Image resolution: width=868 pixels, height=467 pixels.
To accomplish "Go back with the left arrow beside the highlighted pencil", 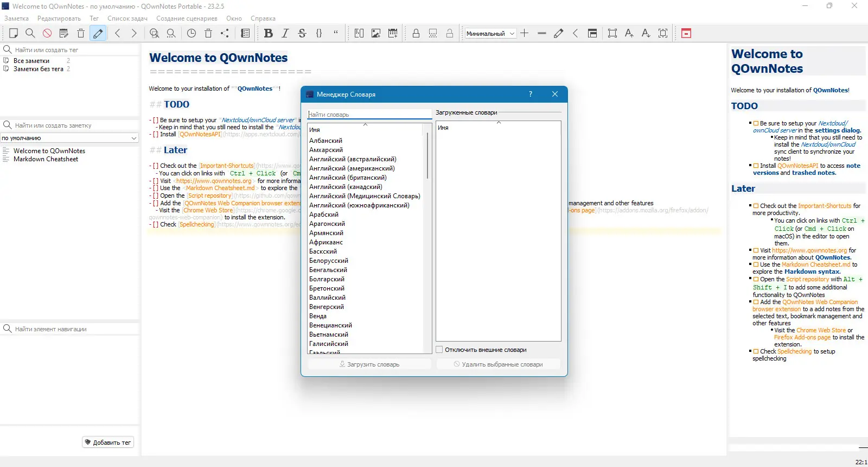I will (117, 33).
